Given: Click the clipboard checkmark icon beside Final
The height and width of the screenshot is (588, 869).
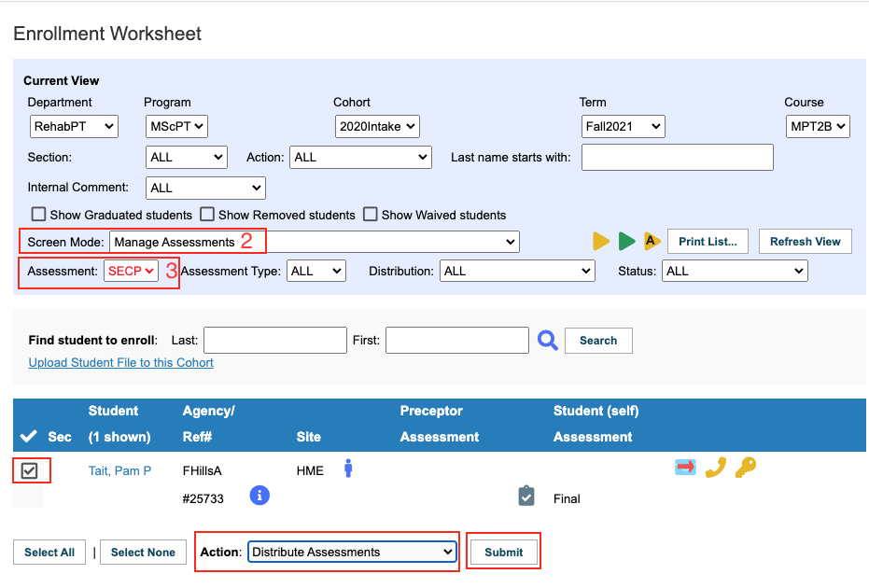Looking at the screenshot, I should pos(526,496).
